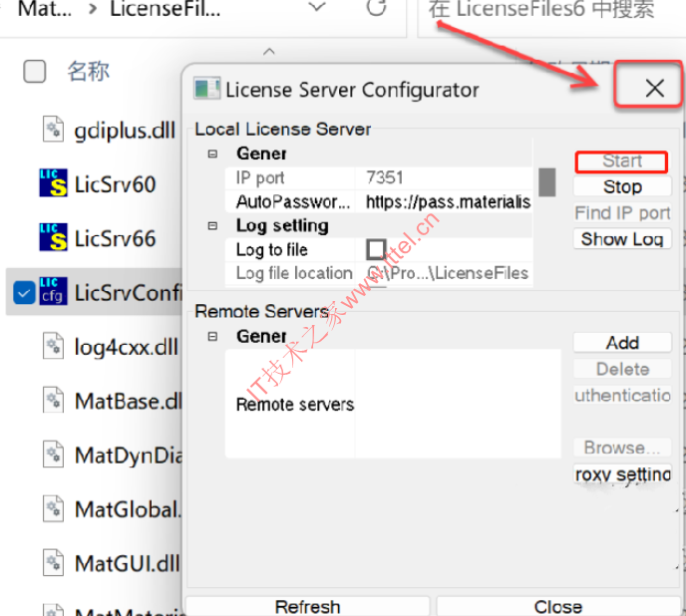This screenshot has height=616, width=686.
Task: Select the MatDynDia file icon
Action: click(54, 455)
